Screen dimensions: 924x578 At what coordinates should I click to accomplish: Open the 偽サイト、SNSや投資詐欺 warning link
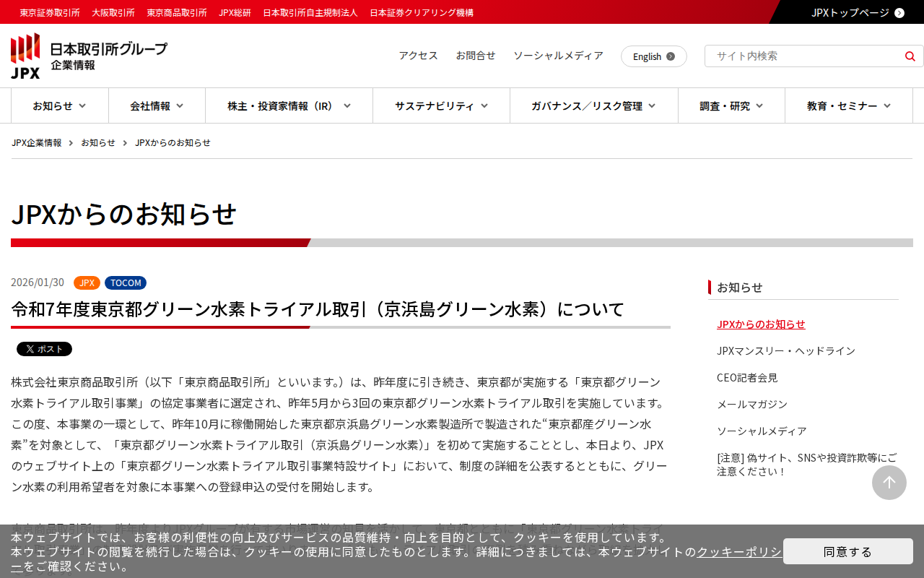point(807,465)
